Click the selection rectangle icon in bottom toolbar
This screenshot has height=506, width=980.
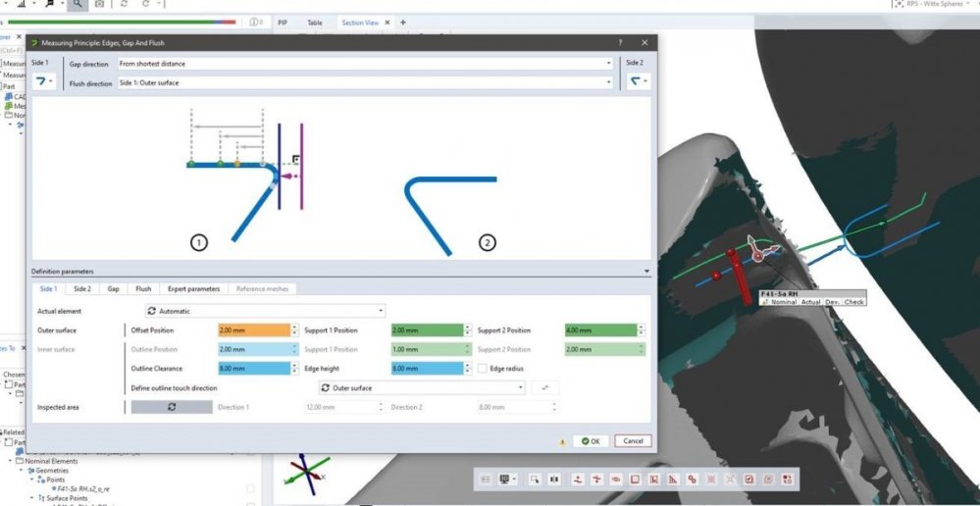click(x=535, y=479)
